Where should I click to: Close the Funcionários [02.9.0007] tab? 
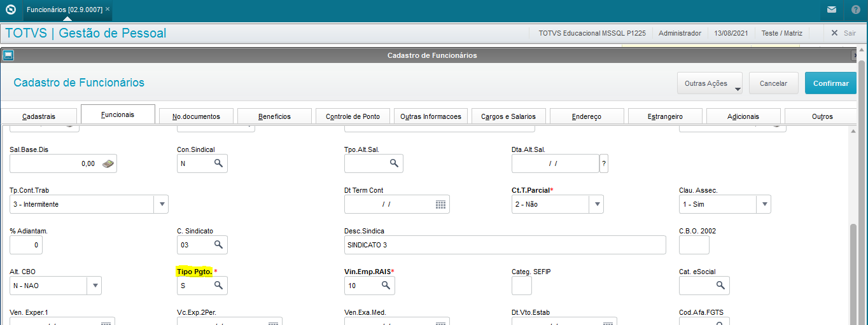(x=108, y=10)
